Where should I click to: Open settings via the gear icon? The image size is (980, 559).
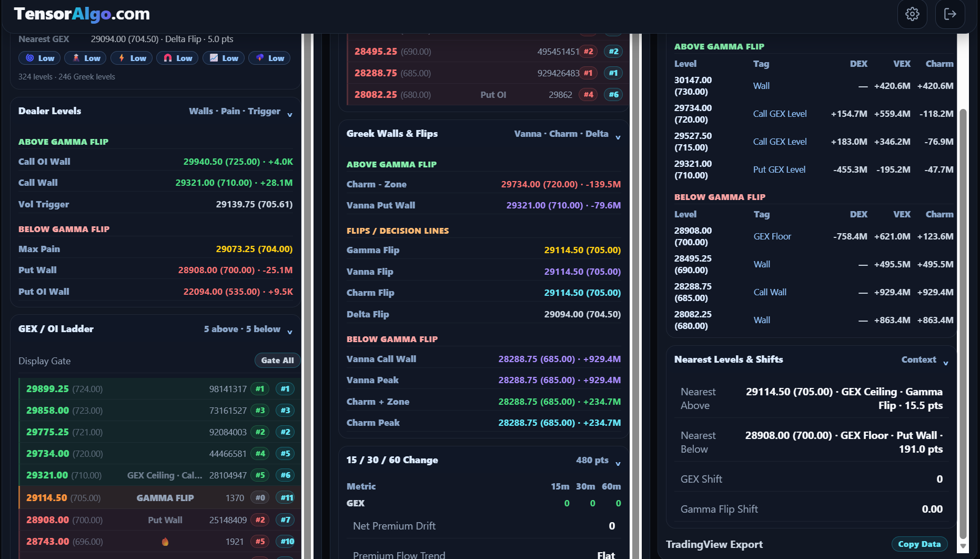[x=912, y=14]
